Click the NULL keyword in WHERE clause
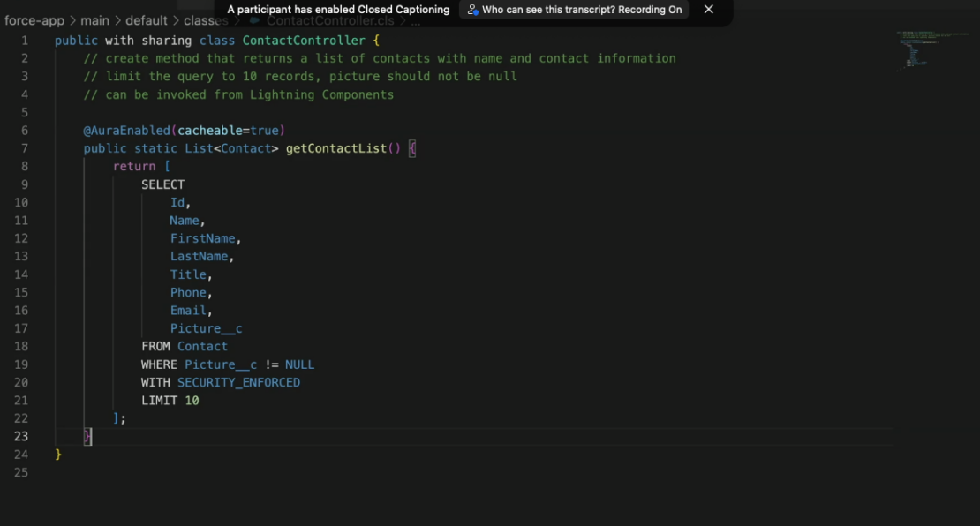Viewport: 980px width, 526px height. [x=299, y=364]
